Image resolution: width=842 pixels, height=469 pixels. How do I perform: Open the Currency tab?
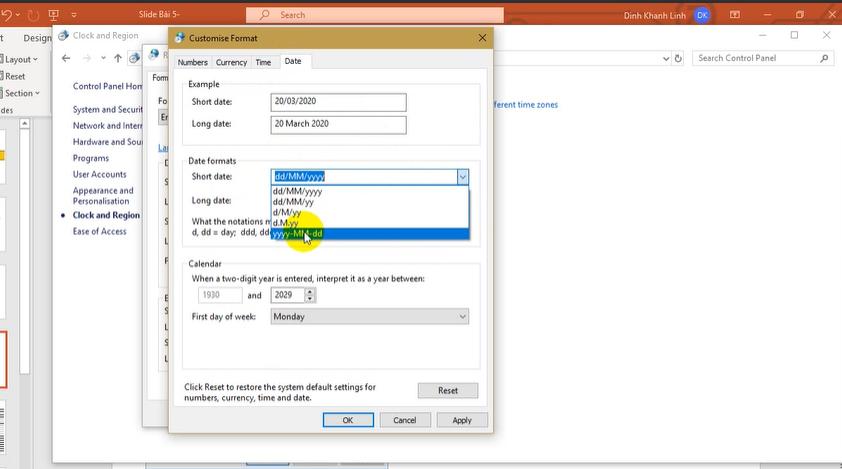coord(231,62)
